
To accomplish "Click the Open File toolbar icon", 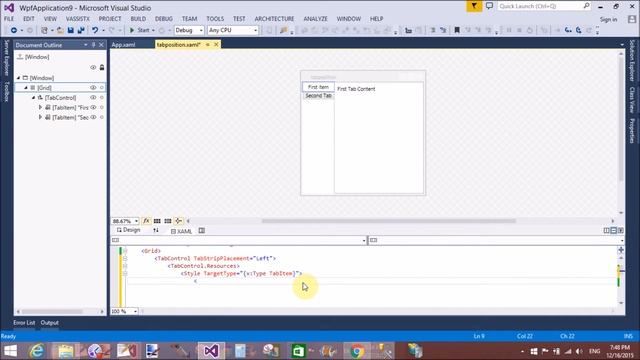I will pyautogui.click(x=60, y=30).
